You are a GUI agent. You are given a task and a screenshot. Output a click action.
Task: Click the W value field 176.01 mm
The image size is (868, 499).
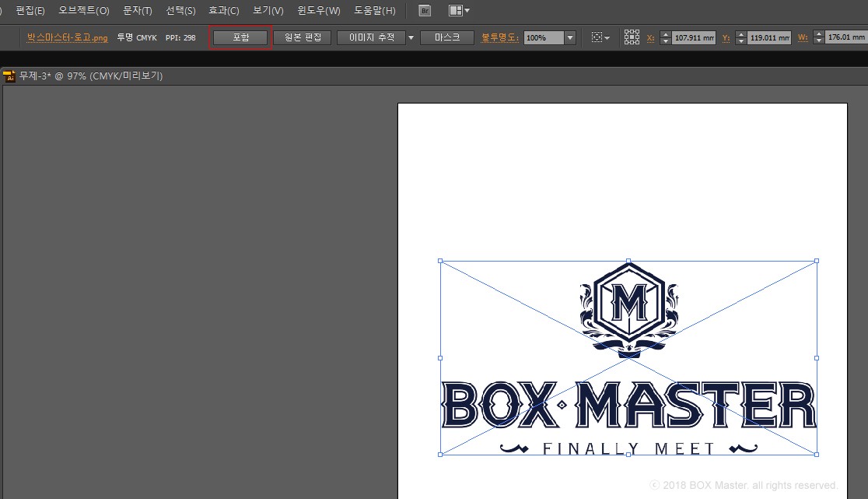[x=846, y=37]
